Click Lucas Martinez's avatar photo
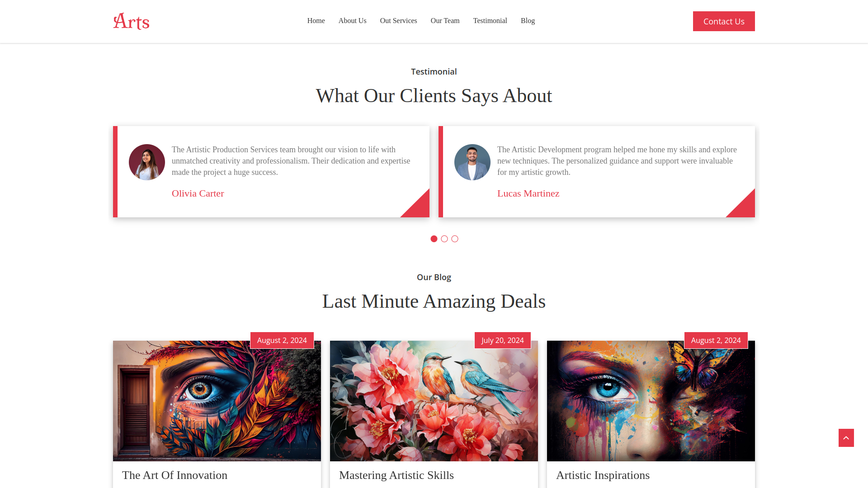The image size is (868, 488). [472, 162]
